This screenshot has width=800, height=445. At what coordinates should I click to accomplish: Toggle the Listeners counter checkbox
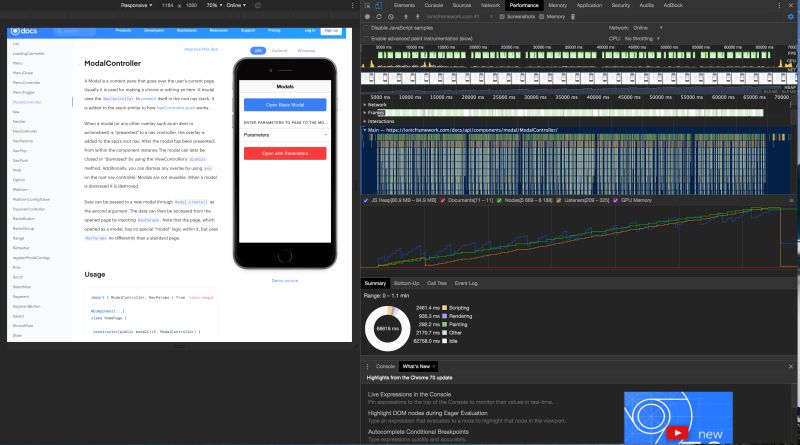(559, 200)
